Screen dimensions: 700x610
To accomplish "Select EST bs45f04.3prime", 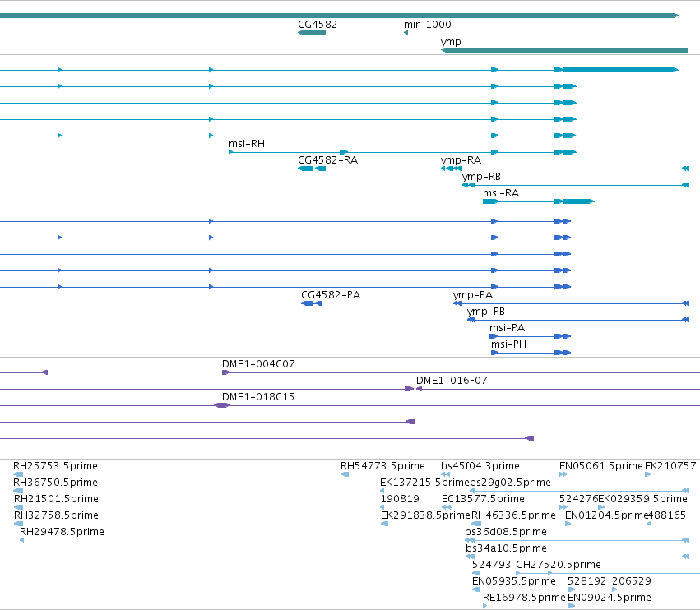I will coord(480,466).
